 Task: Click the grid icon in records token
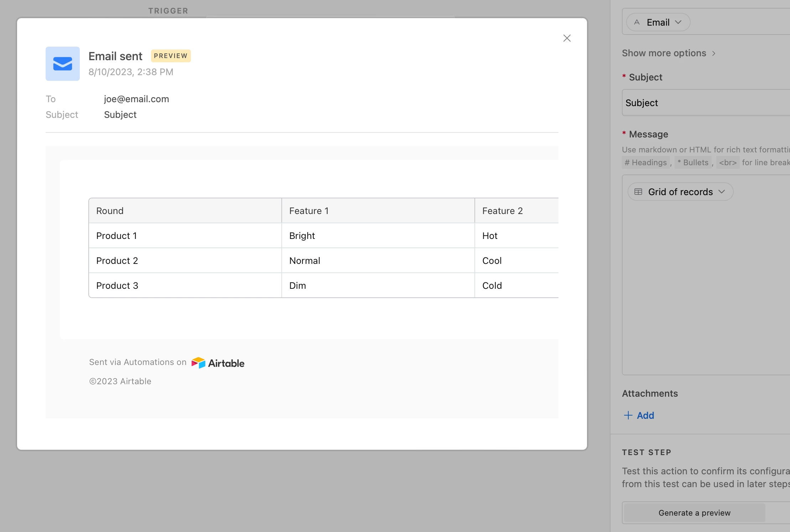[x=638, y=192]
